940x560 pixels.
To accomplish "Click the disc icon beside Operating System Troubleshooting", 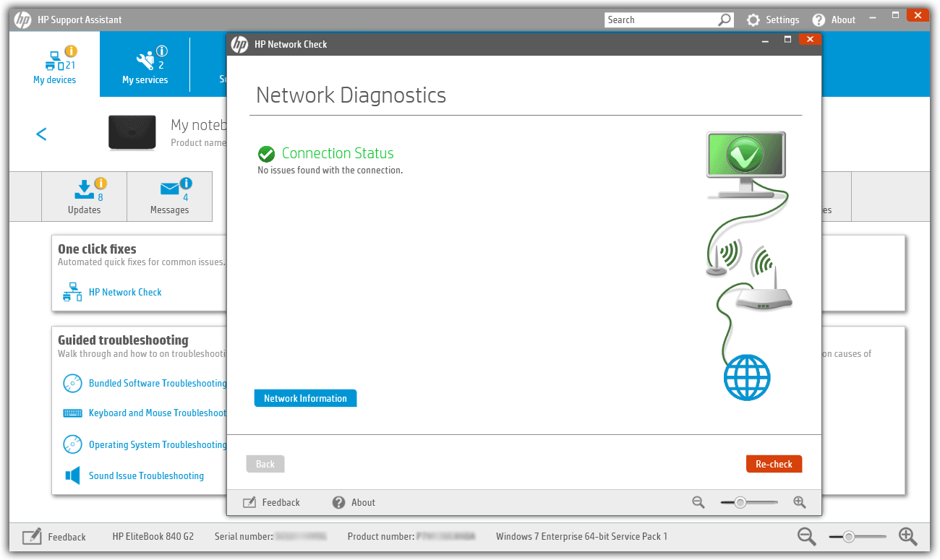I will 72,444.
